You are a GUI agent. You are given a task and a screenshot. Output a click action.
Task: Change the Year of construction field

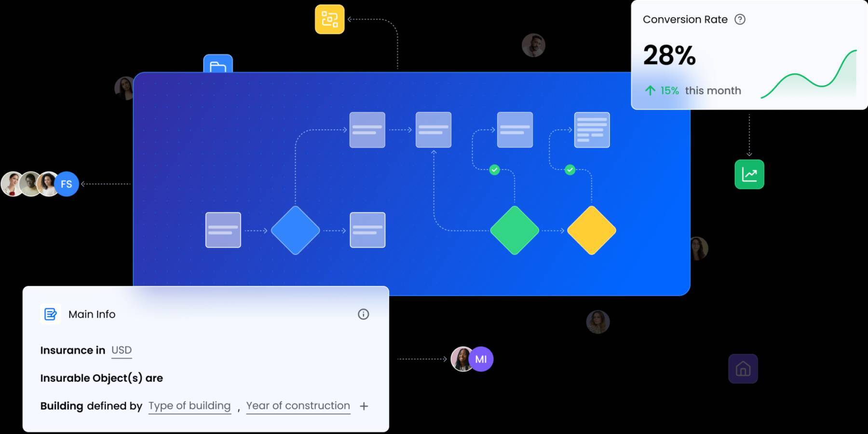pyautogui.click(x=298, y=406)
